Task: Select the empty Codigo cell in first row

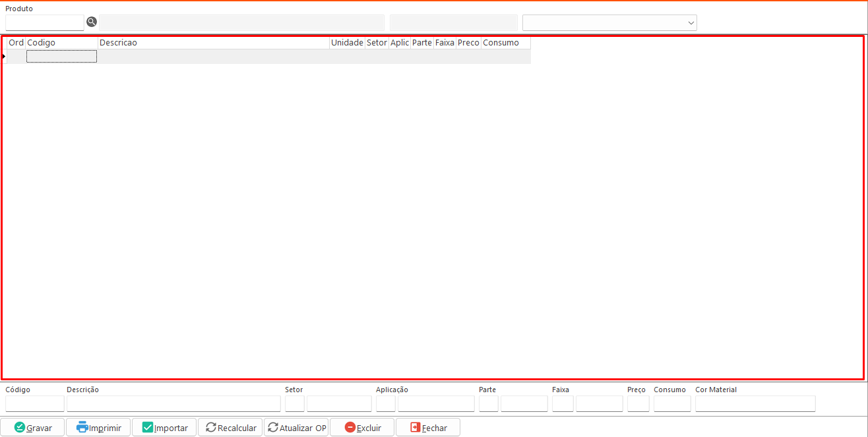Action: [x=61, y=57]
